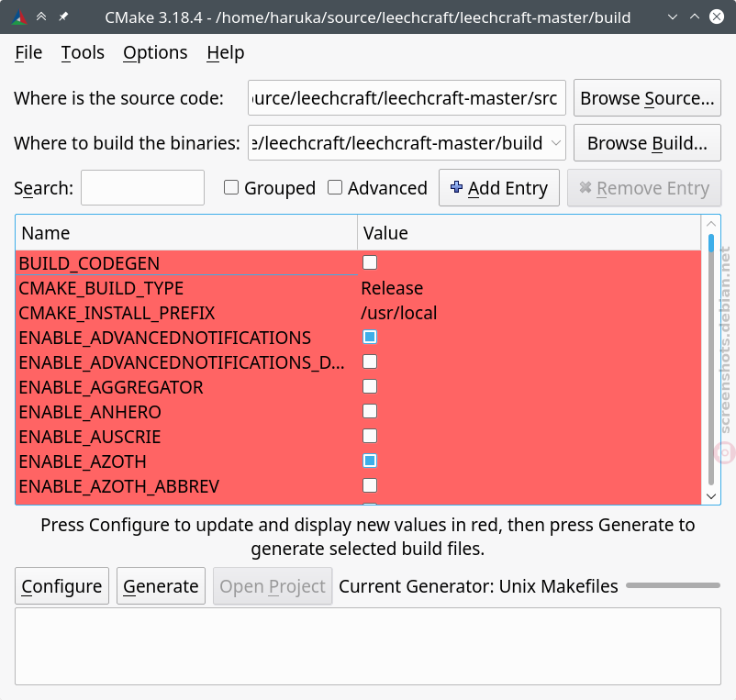736x700 pixels.
Task: Click into the Search input field
Action: [142, 188]
